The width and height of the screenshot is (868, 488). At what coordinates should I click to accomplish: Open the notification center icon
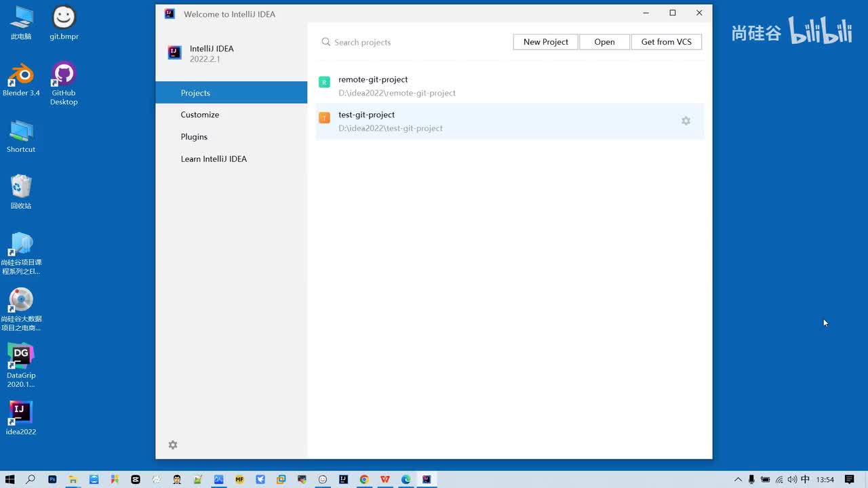point(849,479)
